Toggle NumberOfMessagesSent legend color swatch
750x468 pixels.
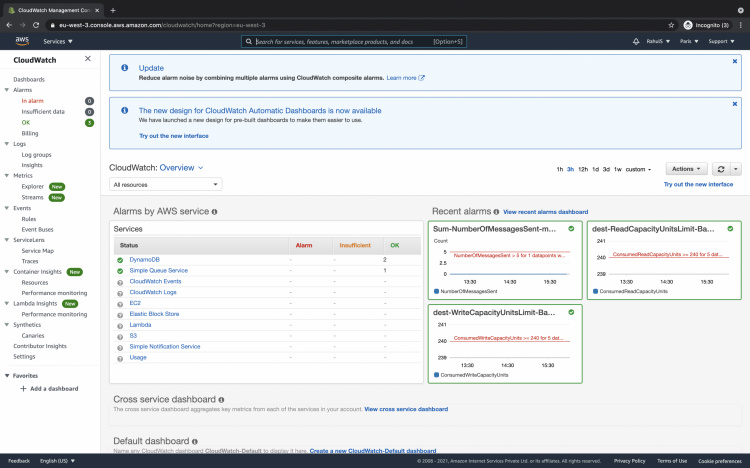[x=436, y=291]
